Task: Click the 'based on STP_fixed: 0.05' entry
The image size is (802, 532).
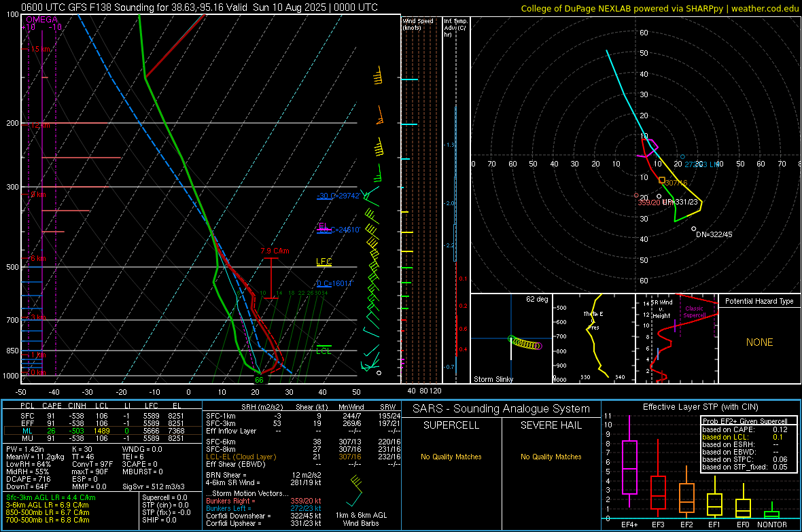Action: click(x=745, y=467)
